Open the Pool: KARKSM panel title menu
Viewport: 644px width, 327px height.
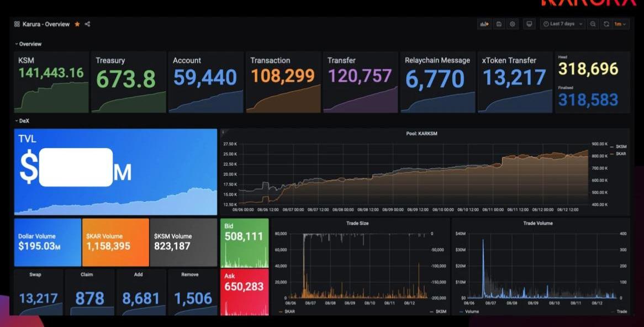click(422, 134)
